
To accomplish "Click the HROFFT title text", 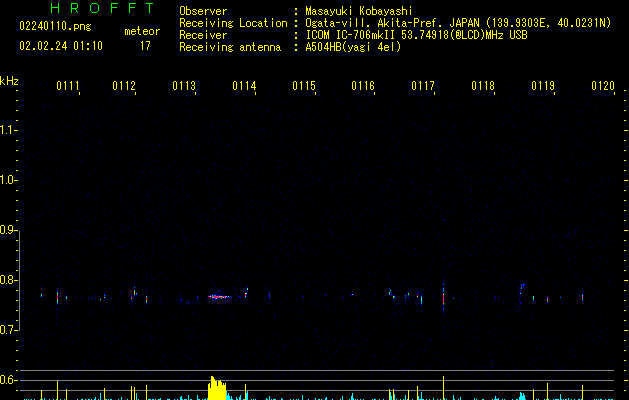I will point(103,8).
